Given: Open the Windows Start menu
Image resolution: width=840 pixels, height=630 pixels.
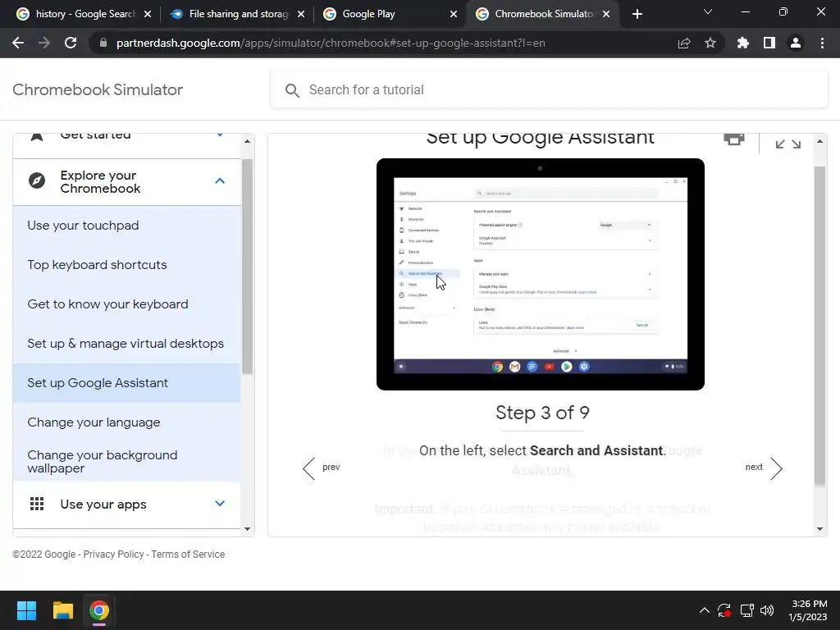Looking at the screenshot, I should tap(26, 610).
